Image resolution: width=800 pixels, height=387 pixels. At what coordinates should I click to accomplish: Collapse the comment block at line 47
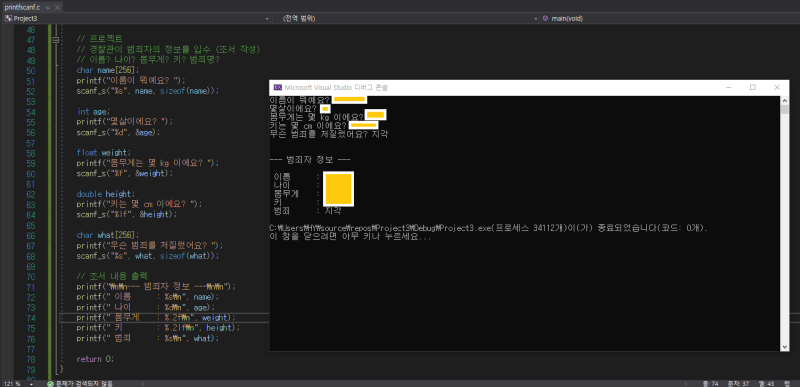[55, 40]
